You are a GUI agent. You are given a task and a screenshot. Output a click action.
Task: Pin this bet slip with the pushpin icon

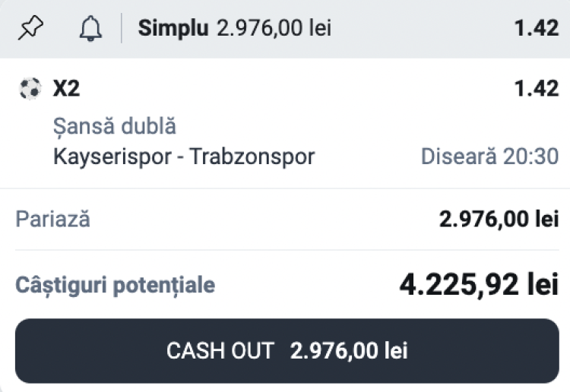point(30,29)
